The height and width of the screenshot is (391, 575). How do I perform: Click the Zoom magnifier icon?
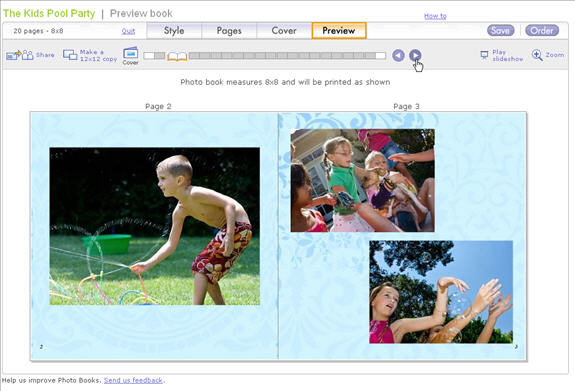(537, 55)
